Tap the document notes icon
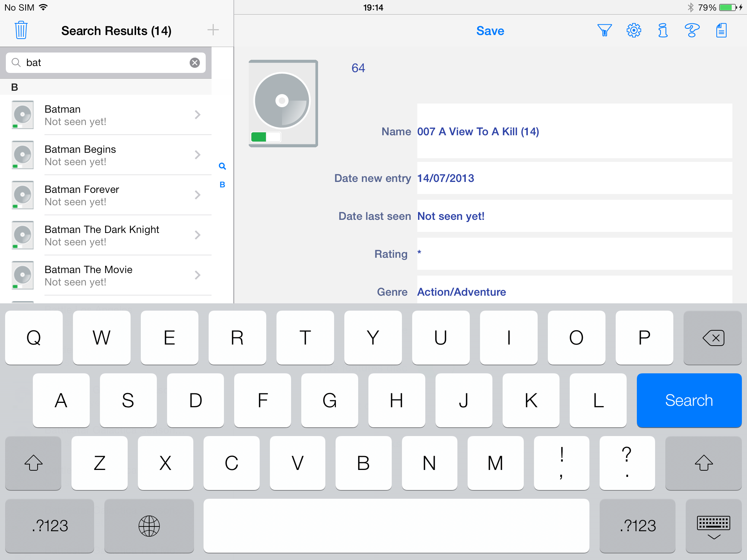The width and height of the screenshot is (747, 560). (x=721, y=30)
